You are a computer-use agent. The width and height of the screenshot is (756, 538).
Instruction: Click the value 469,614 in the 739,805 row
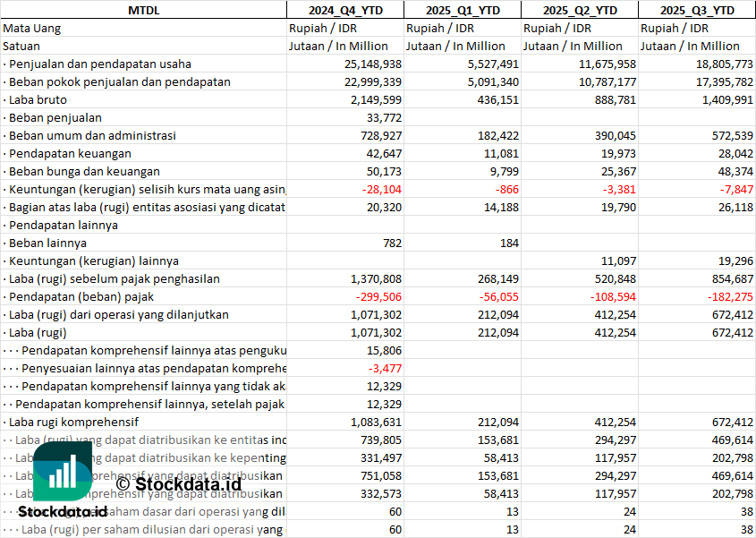[x=733, y=440]
